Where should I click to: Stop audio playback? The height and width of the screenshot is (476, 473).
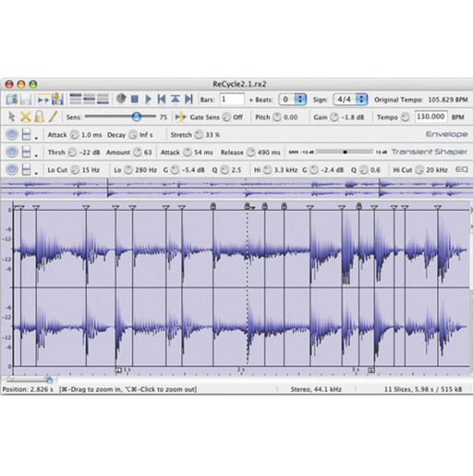[134, 99]
